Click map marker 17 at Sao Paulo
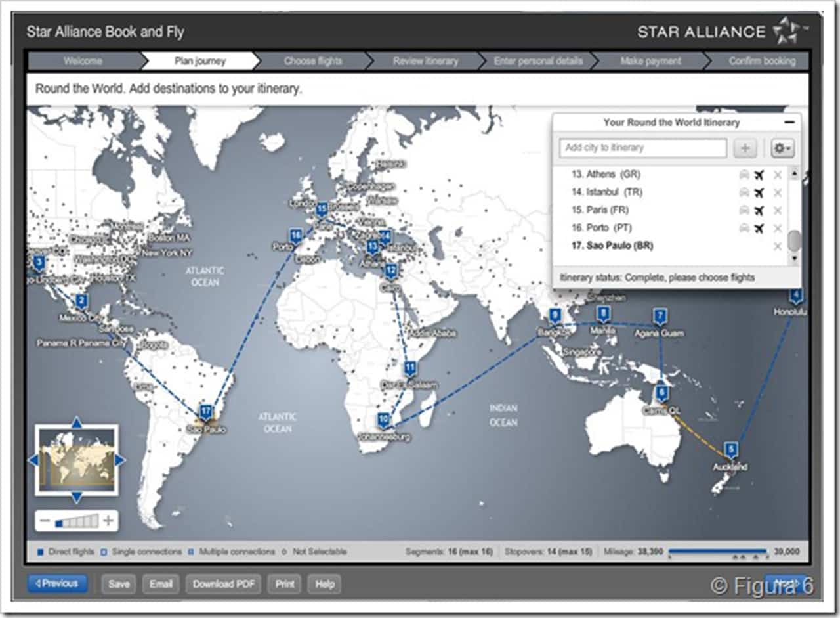840x618 pixels. (206, 412)
